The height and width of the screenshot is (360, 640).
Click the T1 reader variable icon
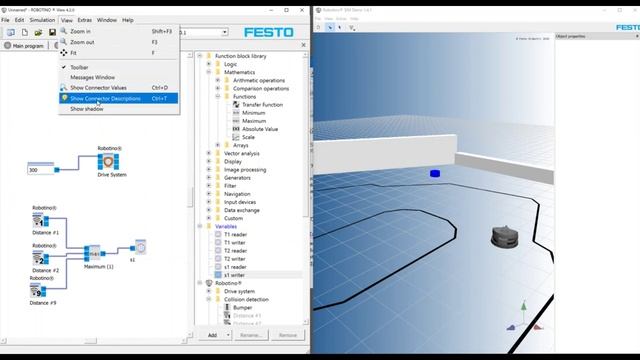218,234
